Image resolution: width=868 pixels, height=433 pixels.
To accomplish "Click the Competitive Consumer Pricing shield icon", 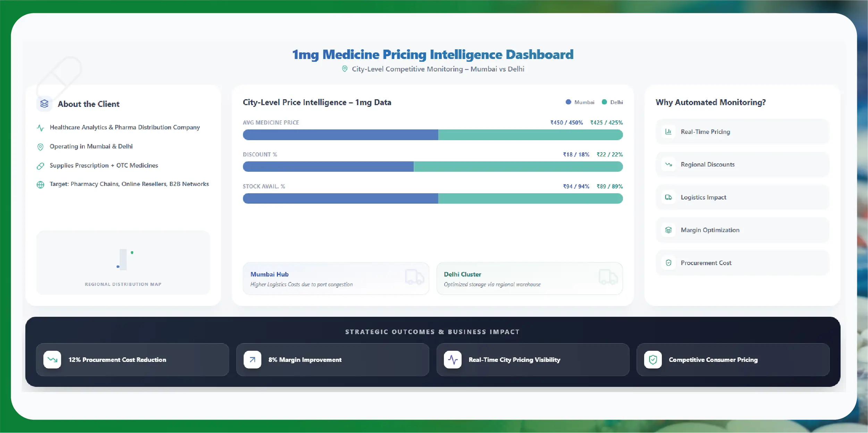I will [653, 360].
